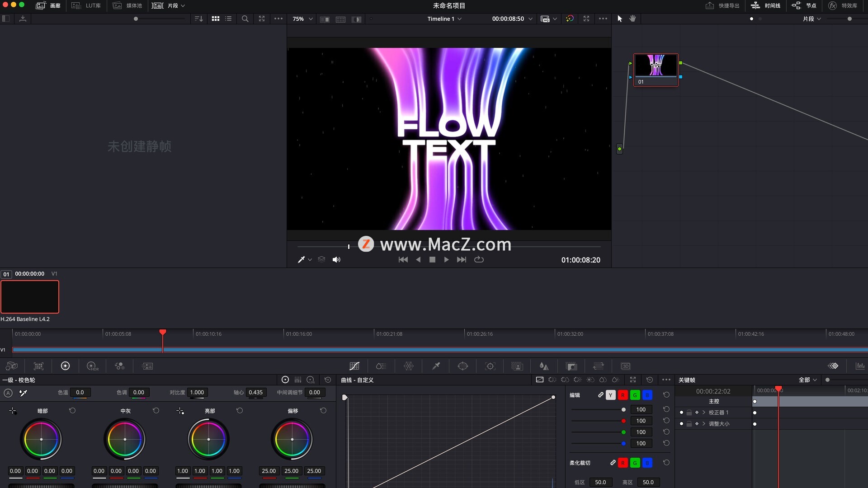Click the viewer eyedropper qualifier tool
Viewport: 868px width, 488px height.
(x=301, y=259)
